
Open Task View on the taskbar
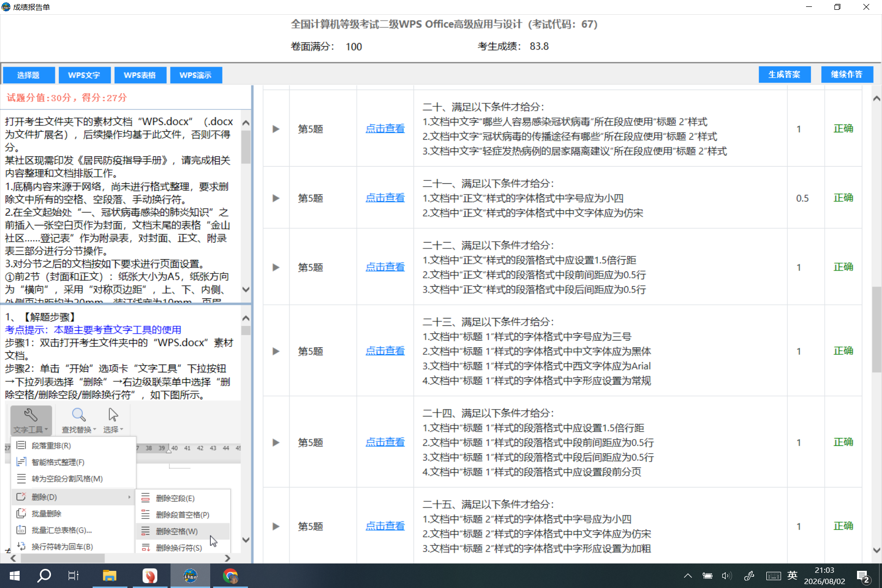click(x=73, y=576)
